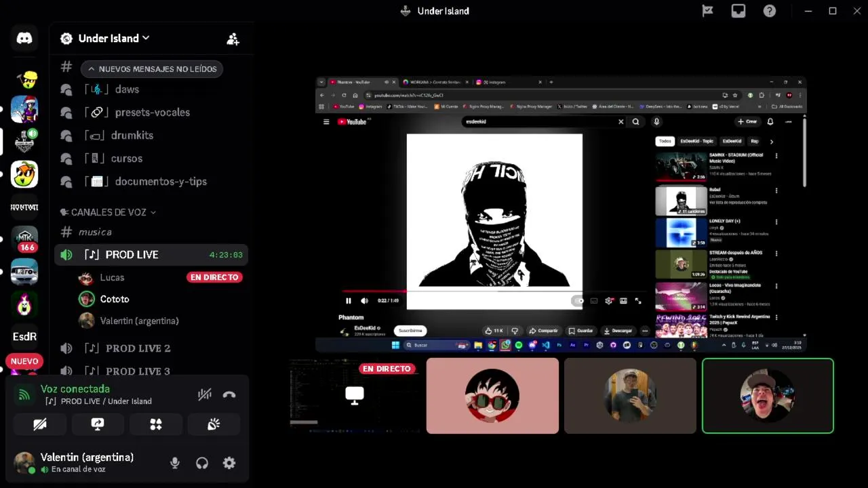Image resolution: width=868 pixels, height=488 pixels.
Task: Click YouTube voice search microphone in stream
Action: click(656, 122)
